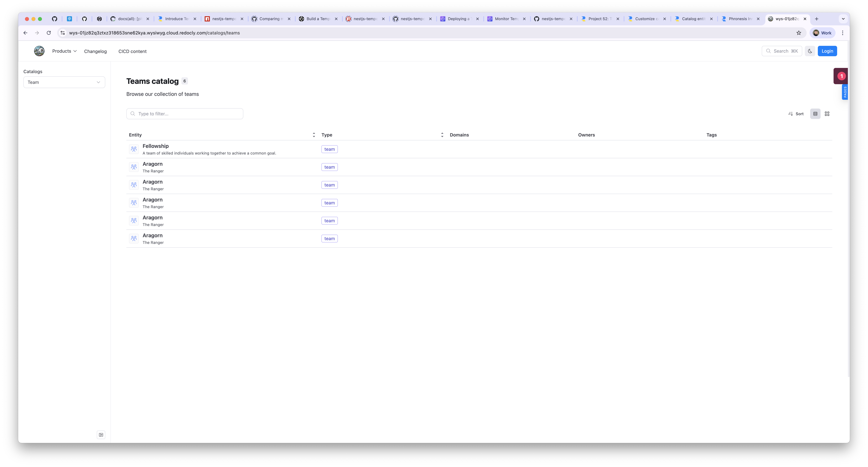
Task: Switch to the Phronesis tab
Action: (741, 19)
